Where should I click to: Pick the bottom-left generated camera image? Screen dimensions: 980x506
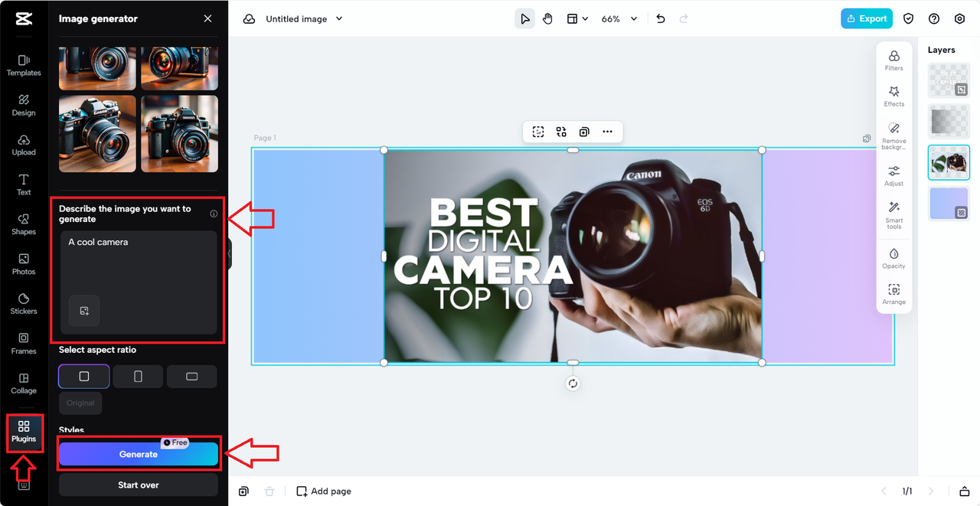[97, 134]
